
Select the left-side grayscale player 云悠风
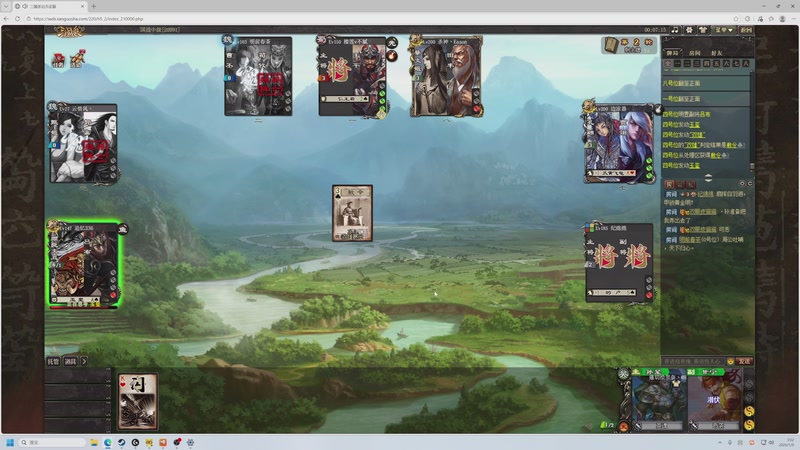pos(83,143)
